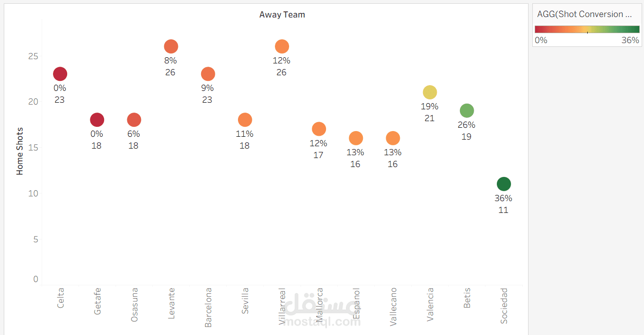Click Barcelona's orange circle mark
This screenshot has width=644, height=335.
tap(208, 74)
